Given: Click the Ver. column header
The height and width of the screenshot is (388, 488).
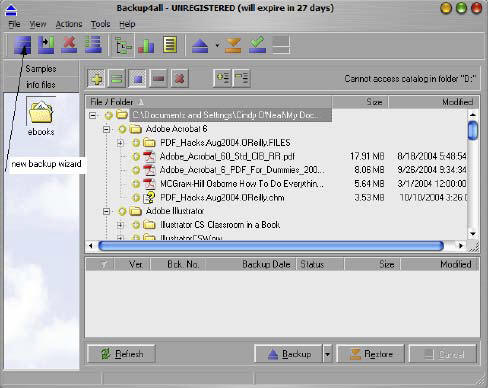Looking at the screenshot, I should pyautogui.click(x=132, y=264).
